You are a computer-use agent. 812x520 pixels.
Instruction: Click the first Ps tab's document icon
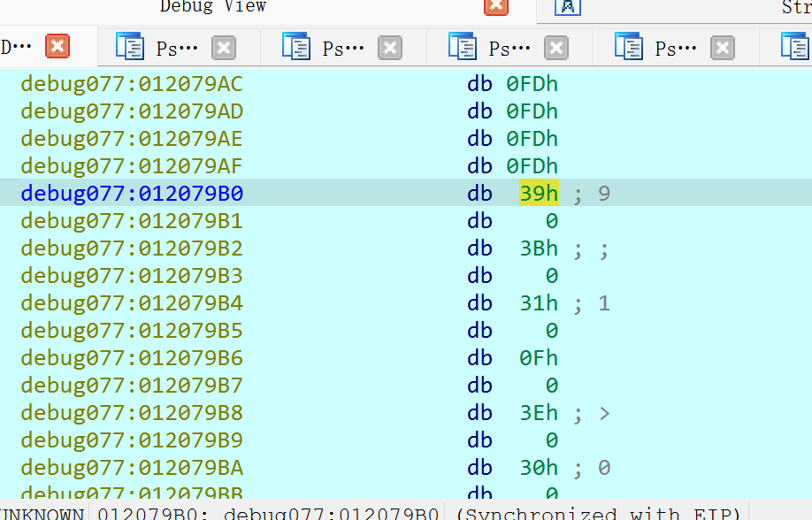pyautogui.click(x=130, y=47)
